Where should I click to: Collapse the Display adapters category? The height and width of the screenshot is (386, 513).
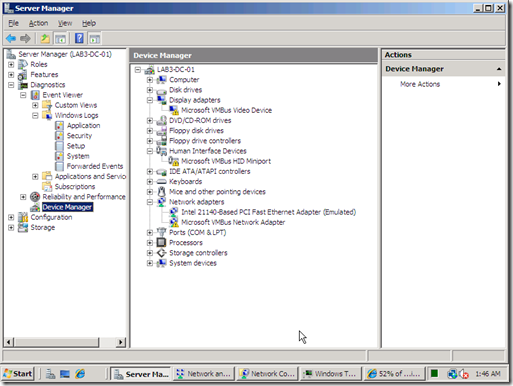point(150,100)
